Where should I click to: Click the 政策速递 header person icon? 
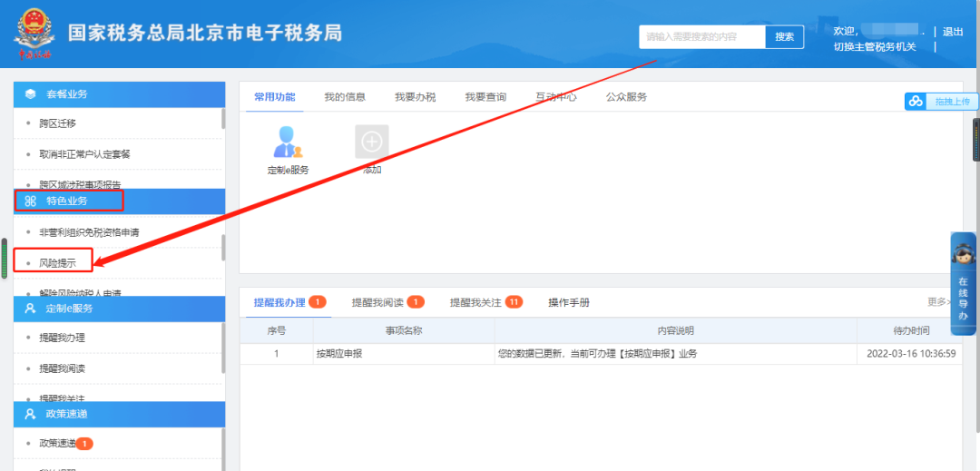[30, 414]
